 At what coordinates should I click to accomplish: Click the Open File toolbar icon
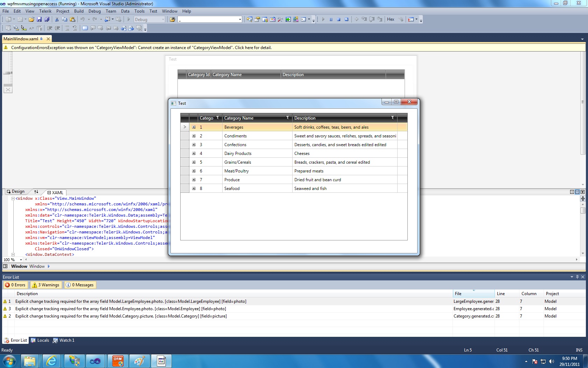point(31,20)
